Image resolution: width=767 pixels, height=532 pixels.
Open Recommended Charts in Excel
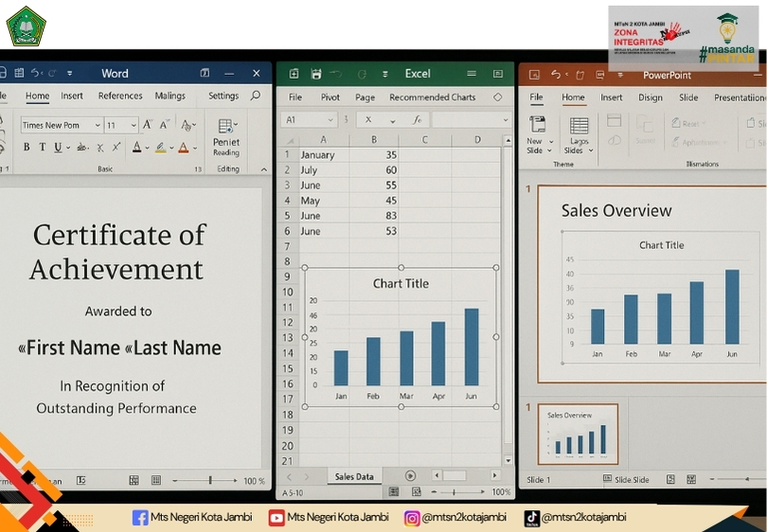[433, 98]
